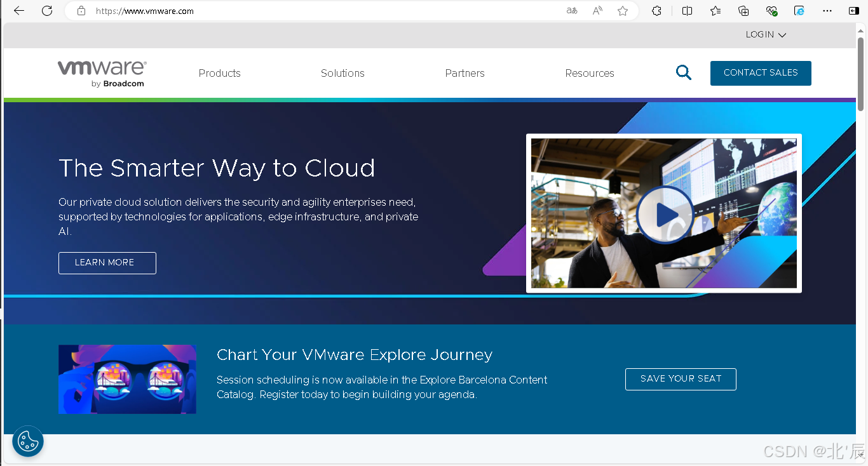Screen dimensions: 868x466
Task: Click 'Chart Your VMware Explore Journey' heading
Action: 355,355
